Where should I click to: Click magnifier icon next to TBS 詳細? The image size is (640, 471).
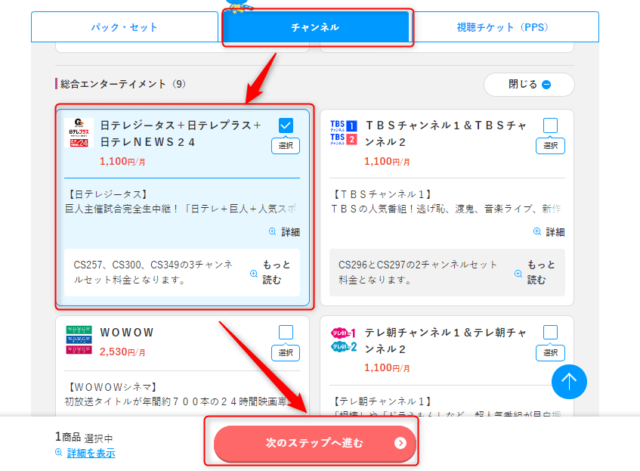537,231
